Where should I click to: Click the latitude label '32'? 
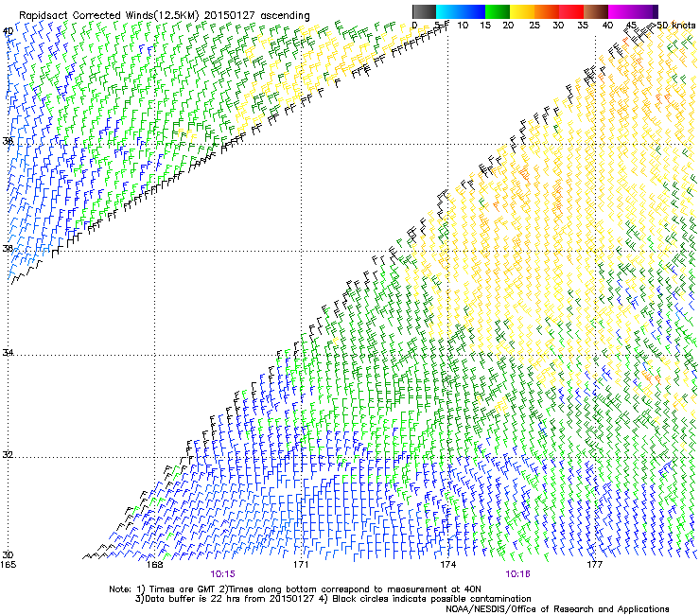click(x=8, y=455)
